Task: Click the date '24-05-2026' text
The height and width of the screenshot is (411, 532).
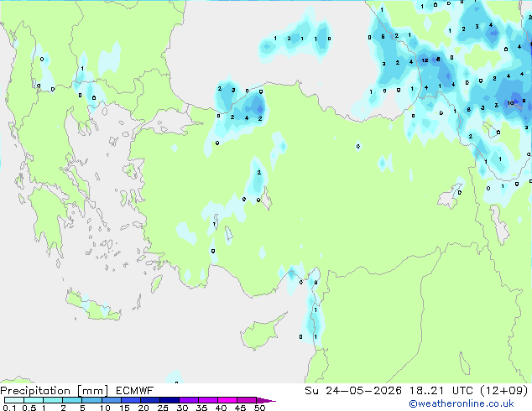Action: click(x=363, y=391)
